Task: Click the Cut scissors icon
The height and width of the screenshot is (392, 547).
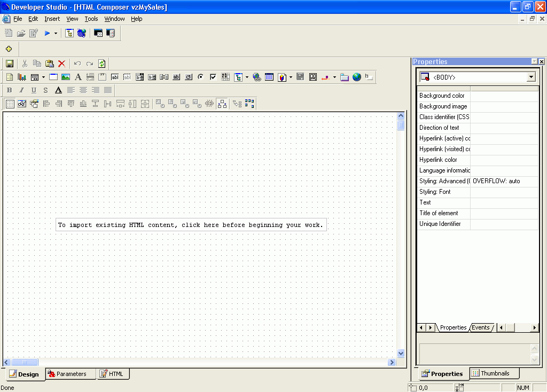Action: 25,64
